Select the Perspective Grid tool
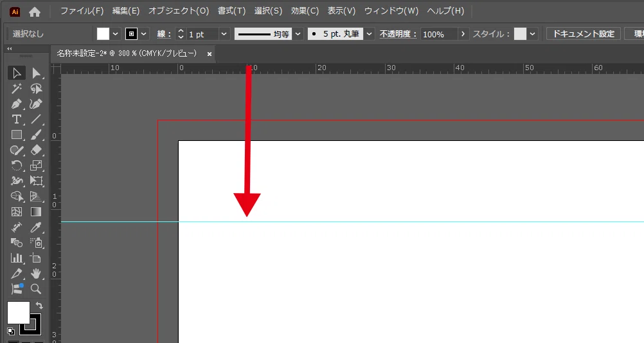Image resolution: width=644 pixels, height=343 pixels. coord(36,196)
